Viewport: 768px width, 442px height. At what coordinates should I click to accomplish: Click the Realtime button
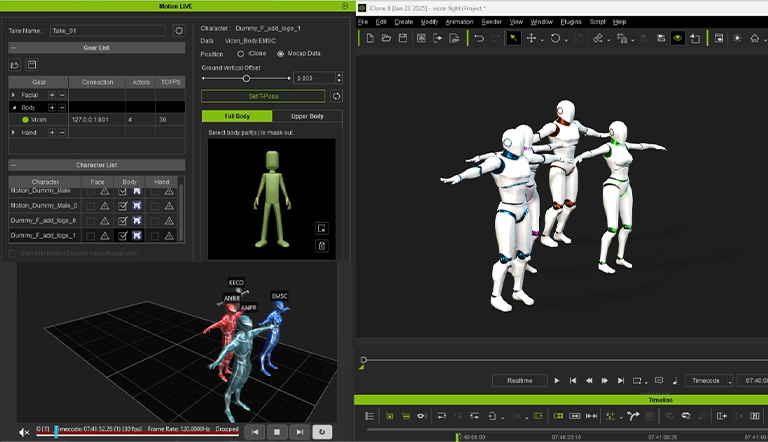519,380
